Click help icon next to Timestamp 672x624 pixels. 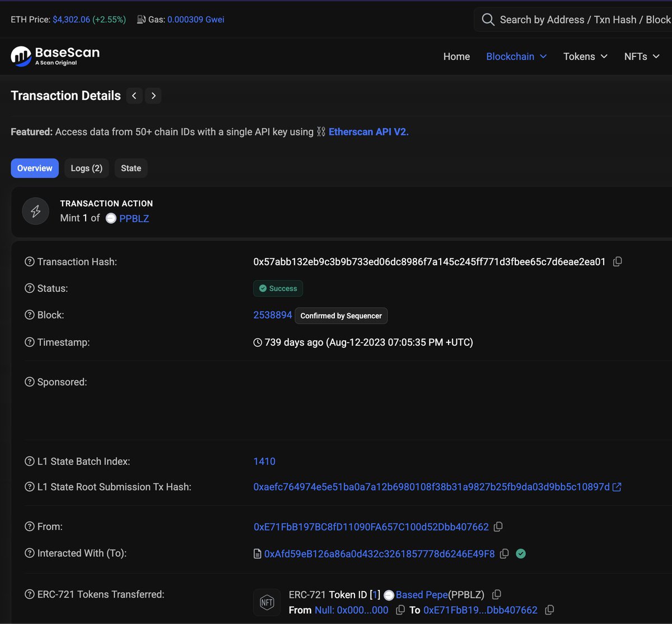point(30,342)
